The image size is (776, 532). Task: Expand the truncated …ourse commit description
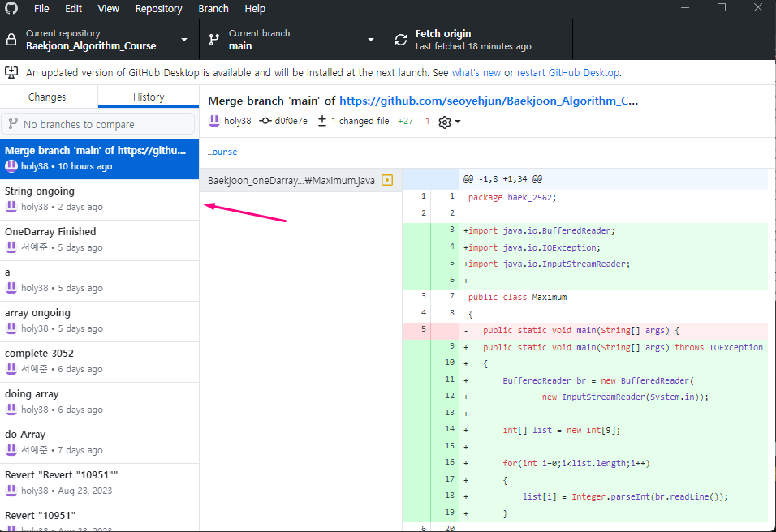point(222,152)
